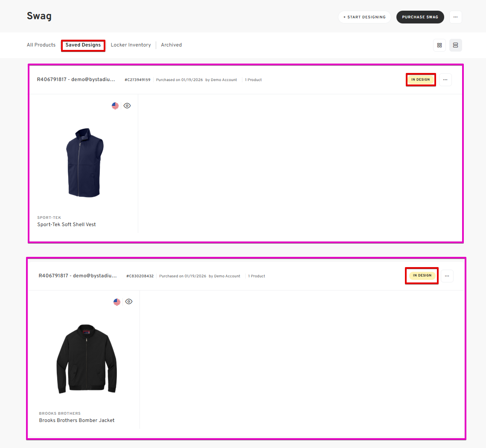Open ellipsis menu for order #C273949159

tap(445, 80)
